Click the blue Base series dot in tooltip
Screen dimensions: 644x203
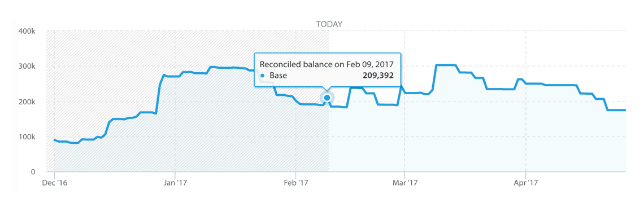(262, 76)
